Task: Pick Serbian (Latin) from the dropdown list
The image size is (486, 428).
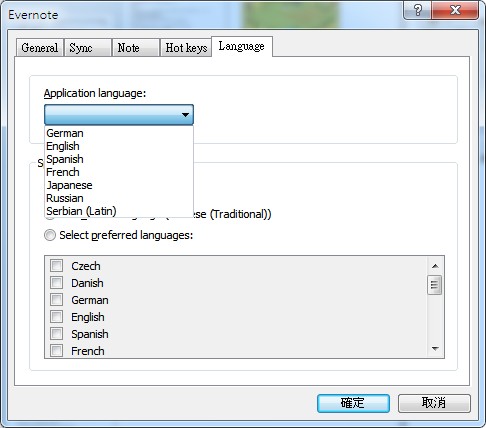Action: pos(119,211)
